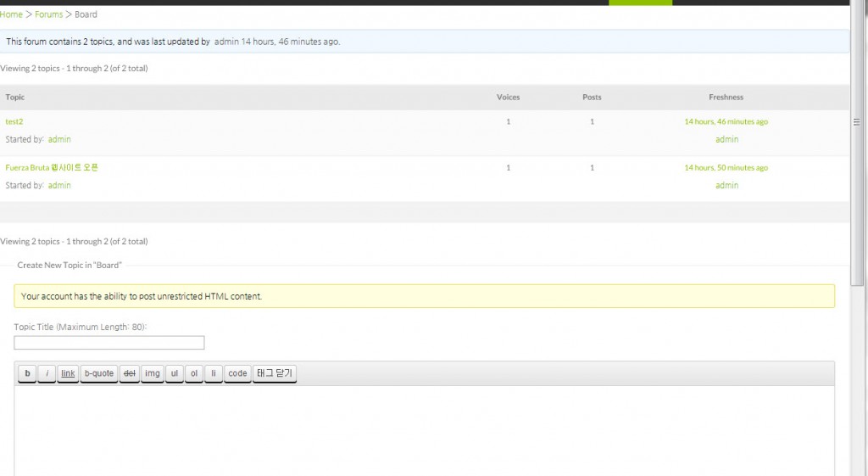Image resolution: width=868 pixels, height=476 pixels.
Task: Insert an image using the 'img' button
Action: pyautogui.click(x=153, y=373)
